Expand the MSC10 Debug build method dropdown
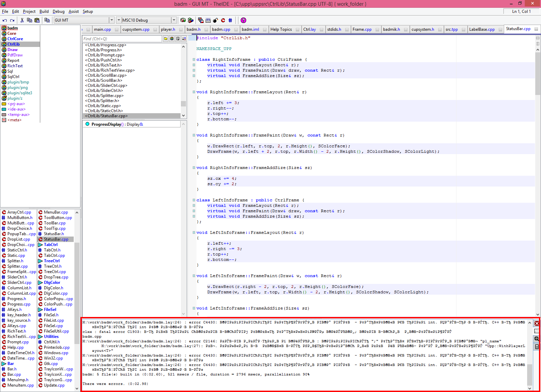Screen dimensions: 541x392 point(173,20)
